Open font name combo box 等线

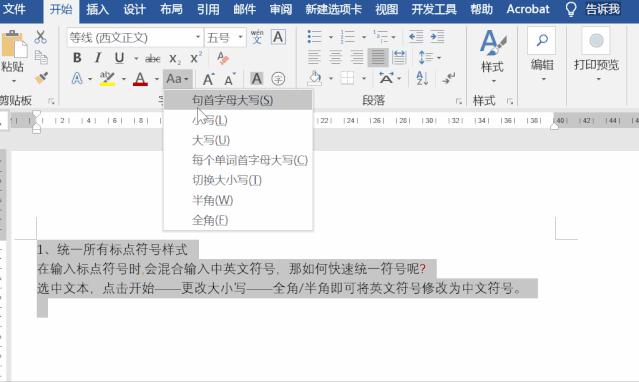[x=134, y=38]
